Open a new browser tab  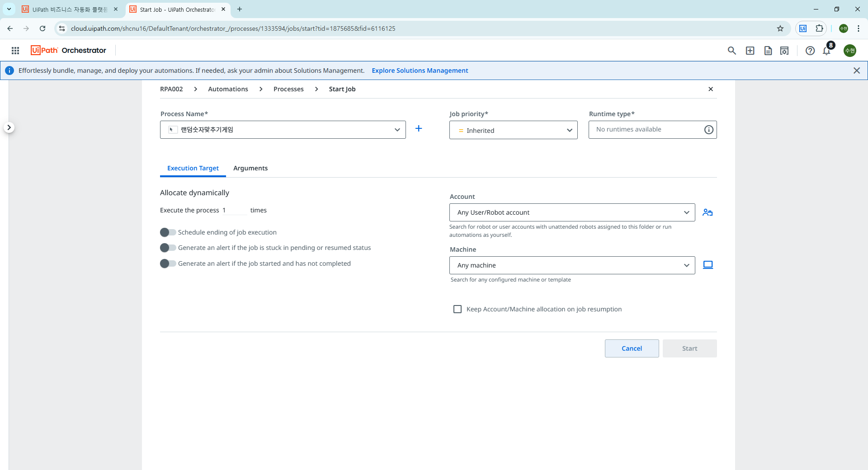pyautogui.click(x=240, y=9)
